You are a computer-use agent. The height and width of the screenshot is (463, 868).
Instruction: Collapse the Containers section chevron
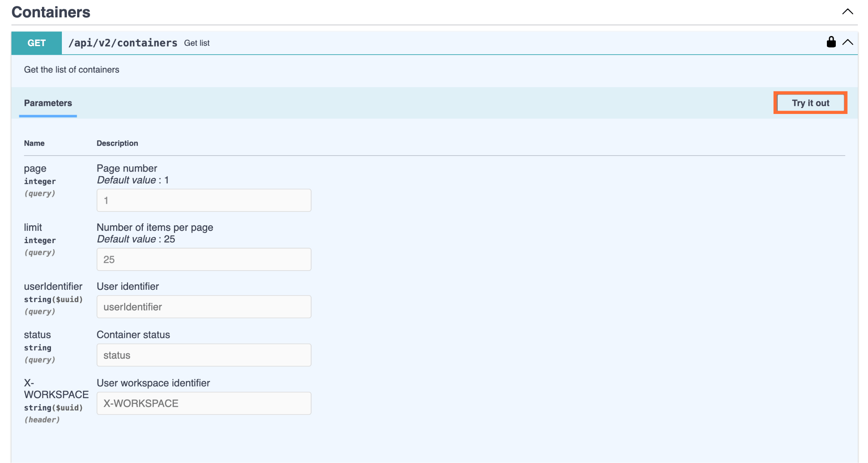click(848, 12)
